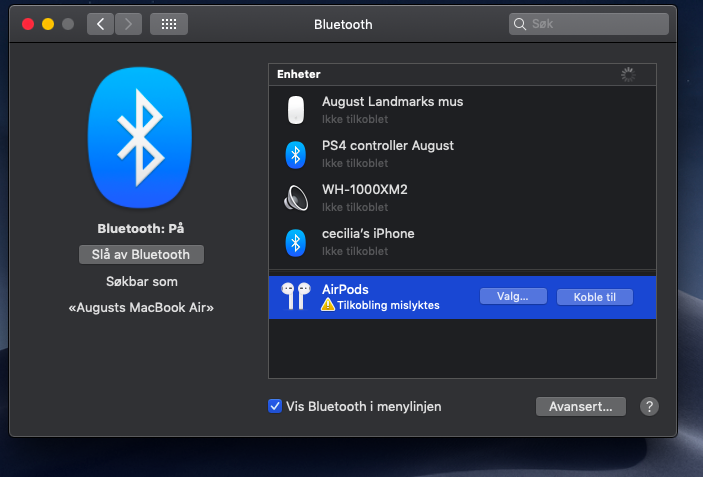Focus the Søk search field
Viewport: 703px width, 477px height.
click(x=589, y=24)
